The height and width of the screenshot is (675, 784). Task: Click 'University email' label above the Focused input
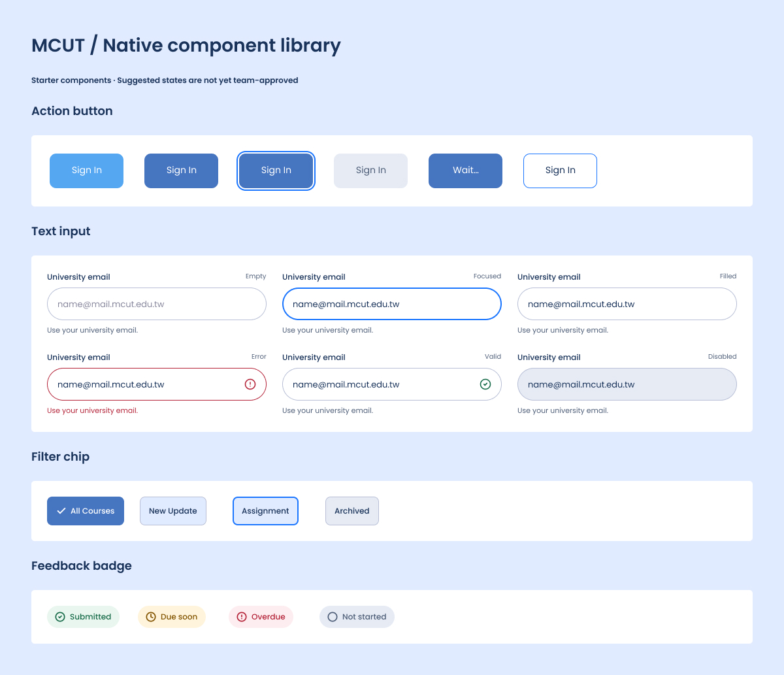point(314,277)
